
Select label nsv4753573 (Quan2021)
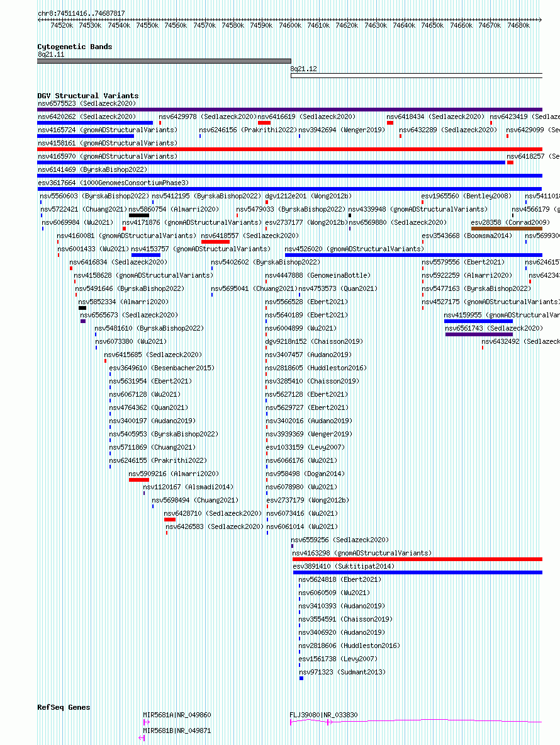[338, 289]
